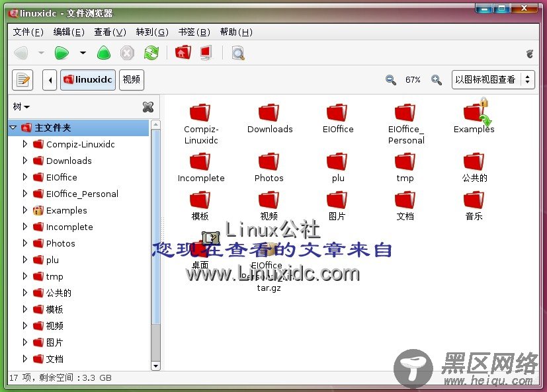This screenshot has height=392, width=547.
Task: Zoom in the icon view
Action: (436, 80)
